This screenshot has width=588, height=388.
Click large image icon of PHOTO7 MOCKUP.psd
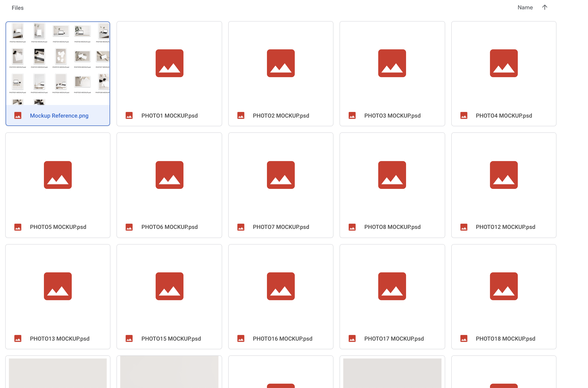point(281,175)
